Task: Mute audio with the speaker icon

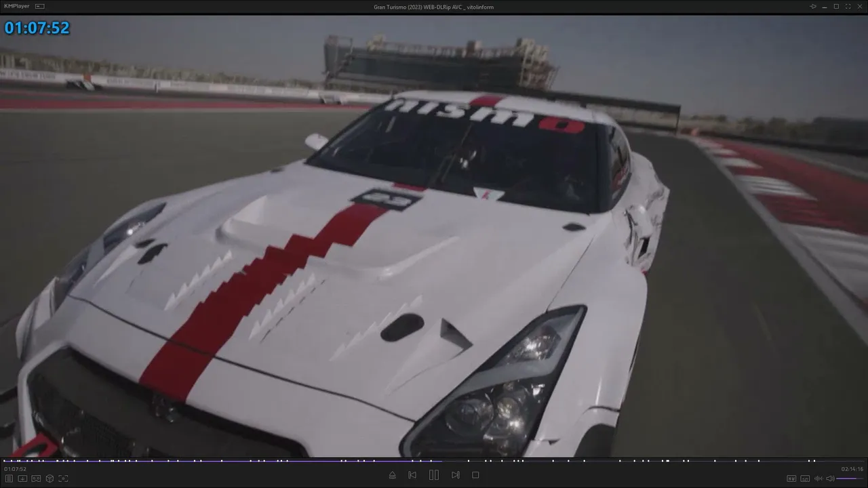Action: tap(830, 479)
